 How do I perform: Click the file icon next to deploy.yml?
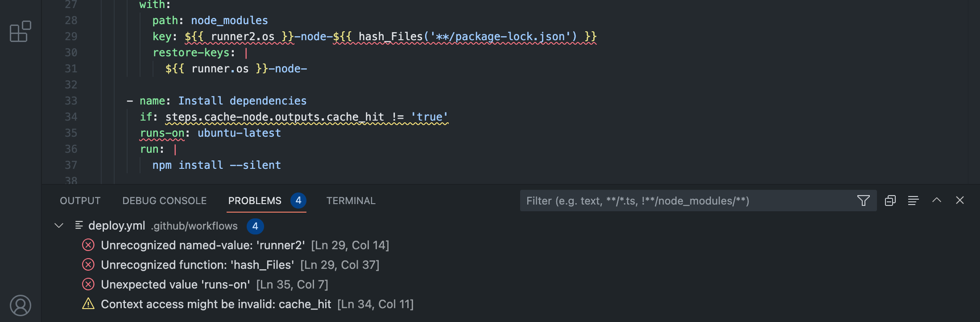point(79,226)
